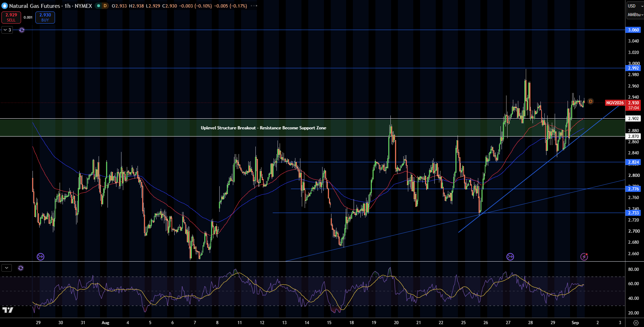Select the Uplevel Structure Breakout text annotation
Screen dimensions: 644x327
pos(264,128)
